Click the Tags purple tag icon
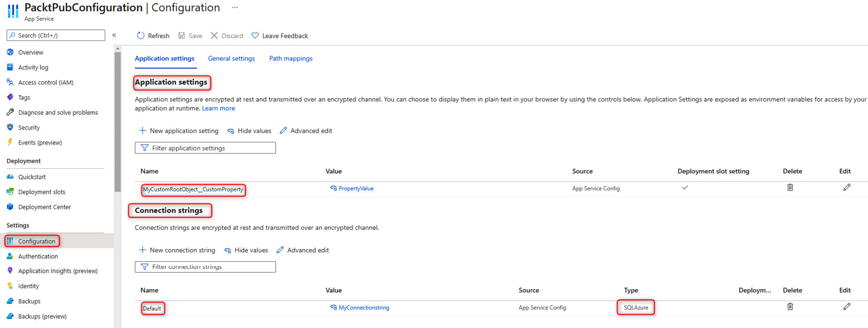 point(10,97)
